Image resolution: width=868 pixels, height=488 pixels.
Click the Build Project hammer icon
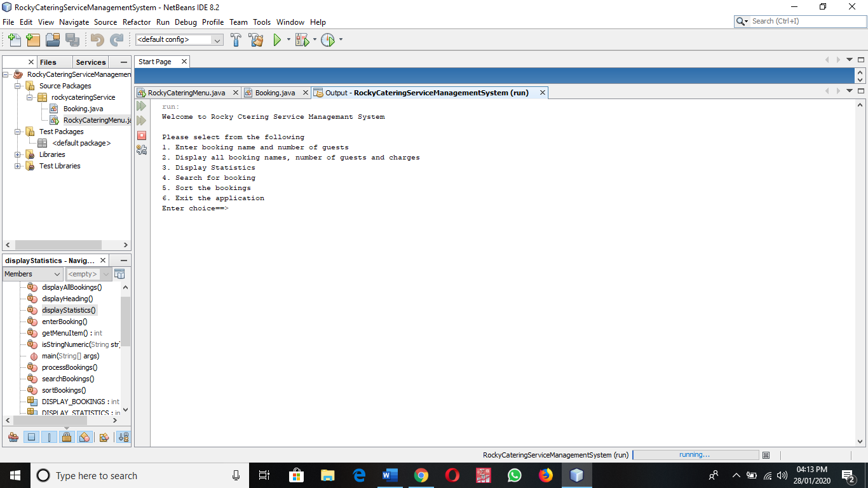click(236, 40)
